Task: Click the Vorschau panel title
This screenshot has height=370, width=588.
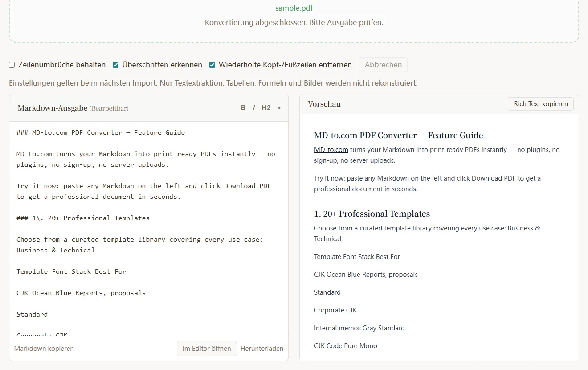Action: click(x=324, y=104)
